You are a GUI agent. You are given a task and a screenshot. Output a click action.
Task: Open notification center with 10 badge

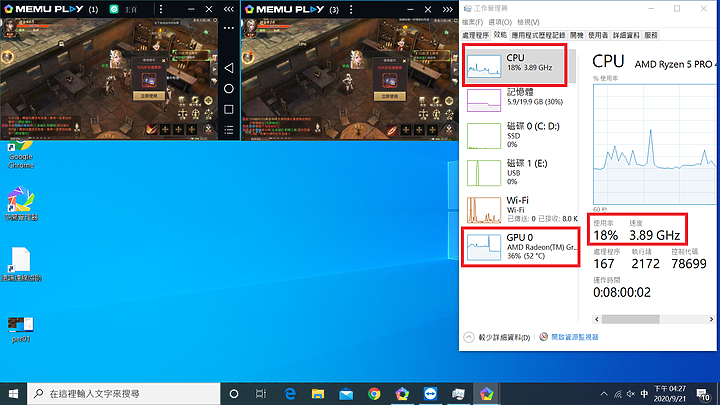pyautogui.click(x=703, y=394)
